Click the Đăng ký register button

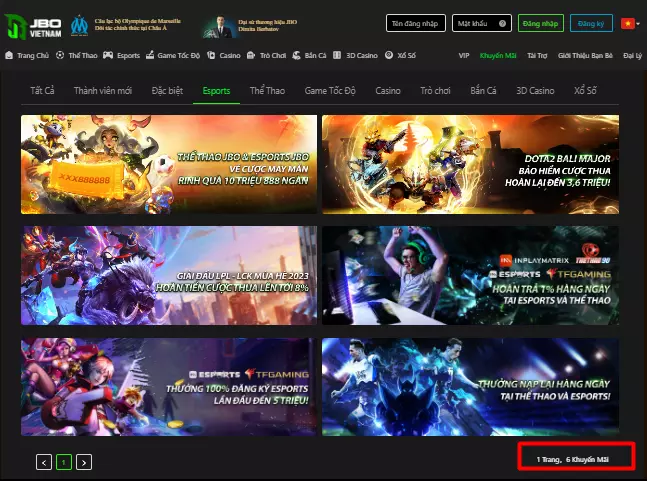[x=591, y=23]
